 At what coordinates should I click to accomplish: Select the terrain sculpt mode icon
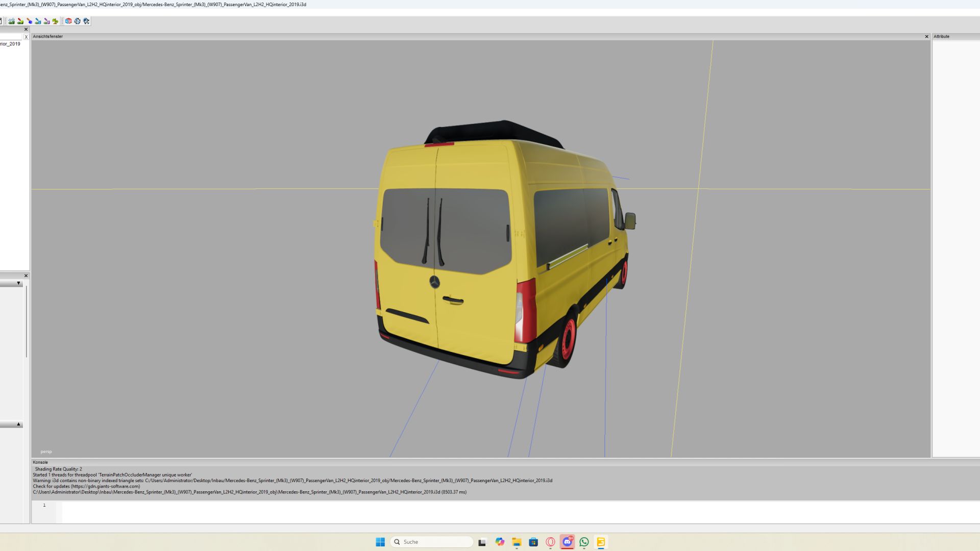[11, 21]
